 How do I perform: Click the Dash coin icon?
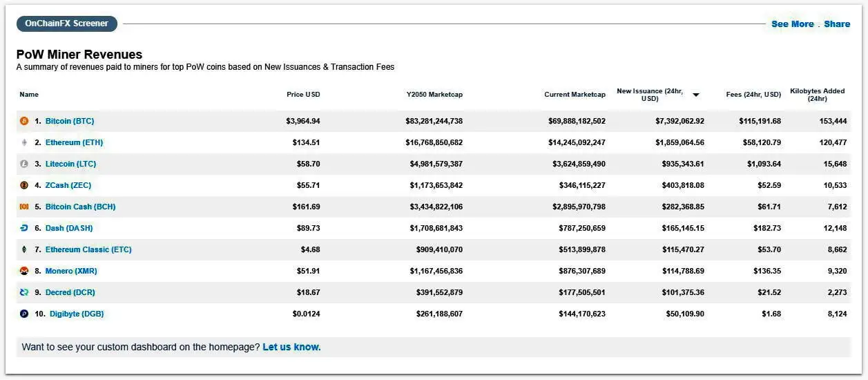click(x=24, y=228)
